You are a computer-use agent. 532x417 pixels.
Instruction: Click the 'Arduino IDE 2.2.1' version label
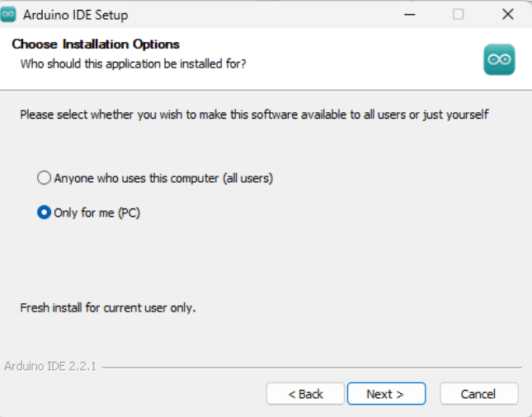50,366
